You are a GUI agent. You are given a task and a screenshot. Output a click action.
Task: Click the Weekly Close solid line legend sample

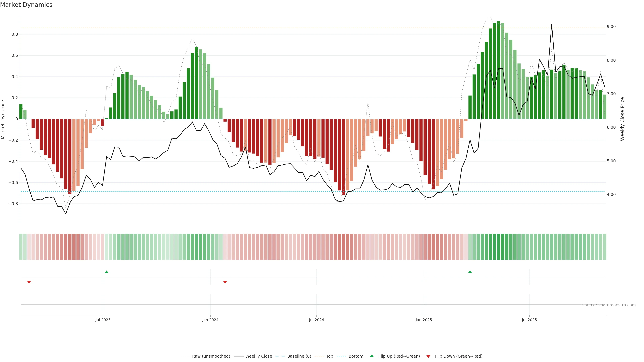coord(238,356)
